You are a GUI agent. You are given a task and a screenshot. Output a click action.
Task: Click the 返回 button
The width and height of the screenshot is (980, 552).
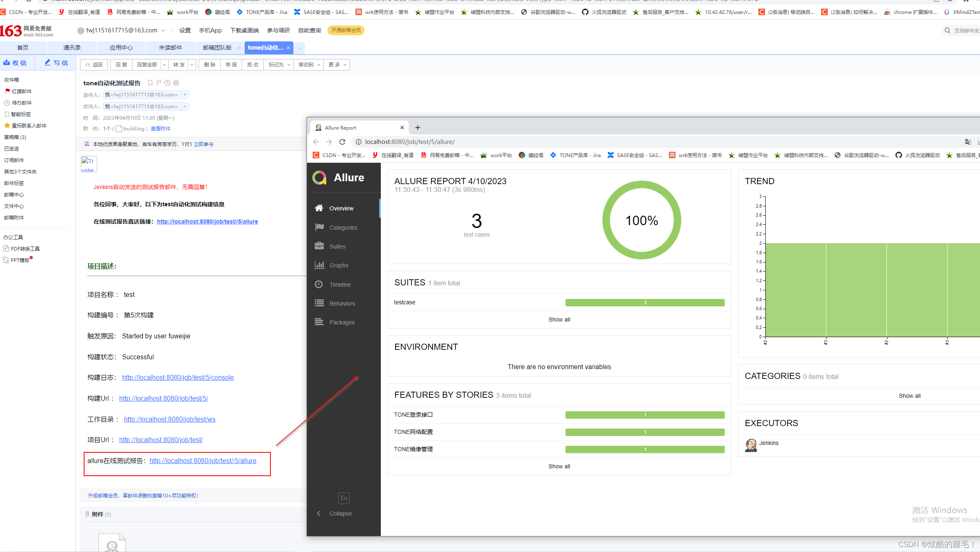94,65
